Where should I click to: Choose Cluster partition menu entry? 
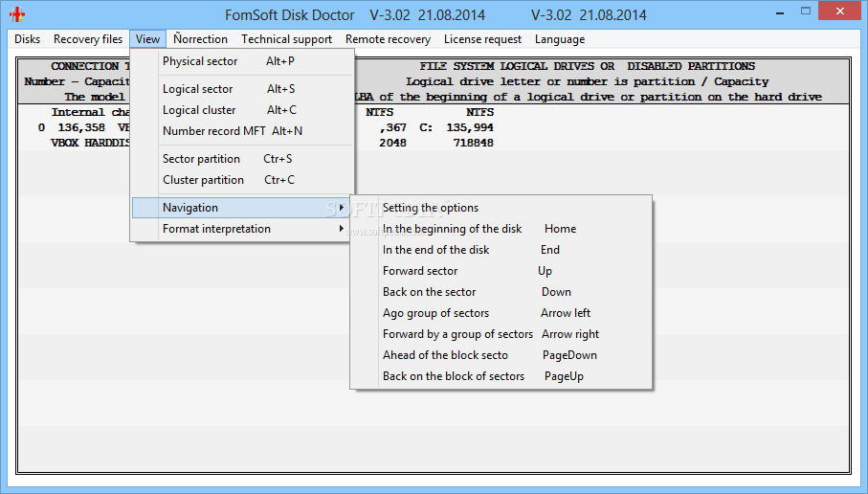point(242,180)
